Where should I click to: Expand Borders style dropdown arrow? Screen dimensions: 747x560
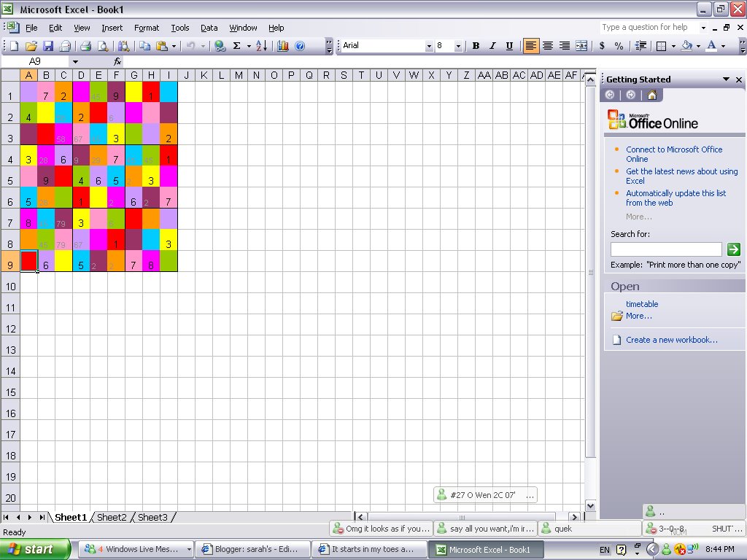click(673, 46)
